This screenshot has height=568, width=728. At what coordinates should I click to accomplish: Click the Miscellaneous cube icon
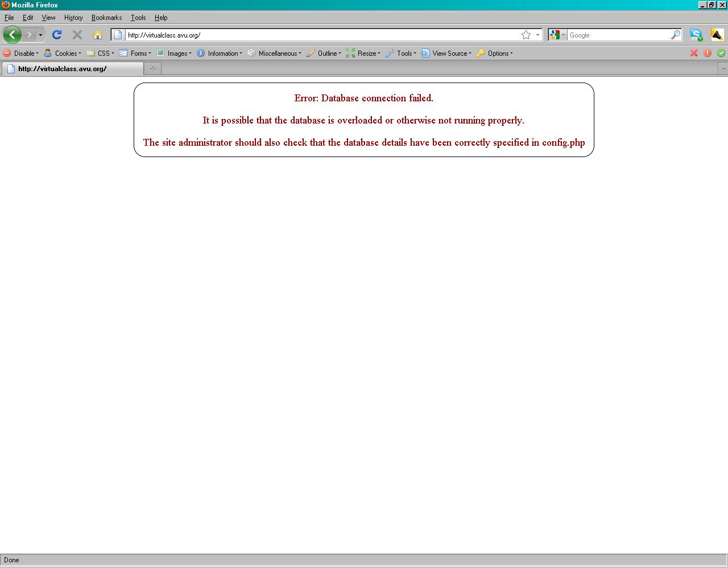point(251,53)
